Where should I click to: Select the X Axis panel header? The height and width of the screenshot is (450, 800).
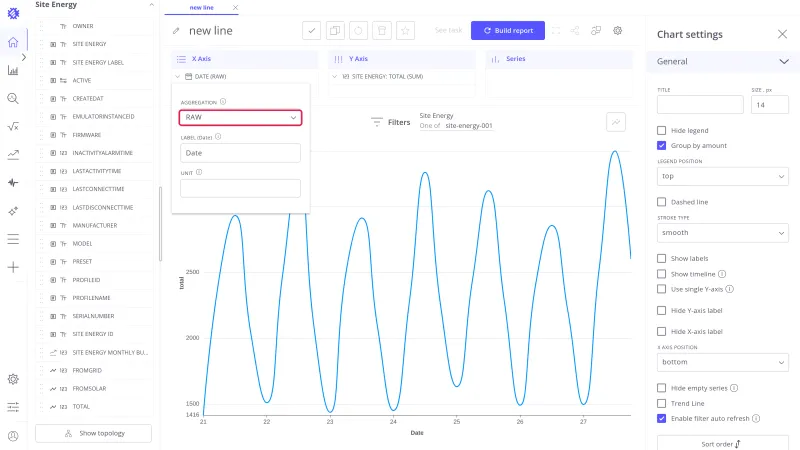[x=244, y=59]
